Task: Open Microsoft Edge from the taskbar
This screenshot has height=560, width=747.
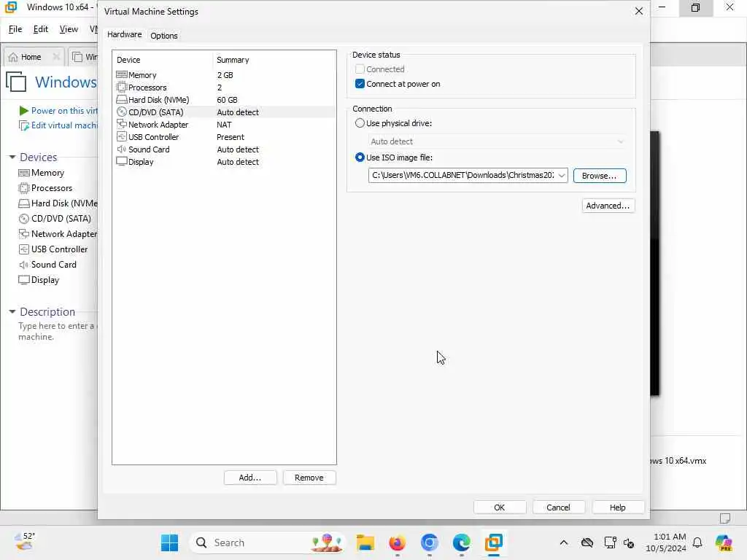Action: coord(461,542)
